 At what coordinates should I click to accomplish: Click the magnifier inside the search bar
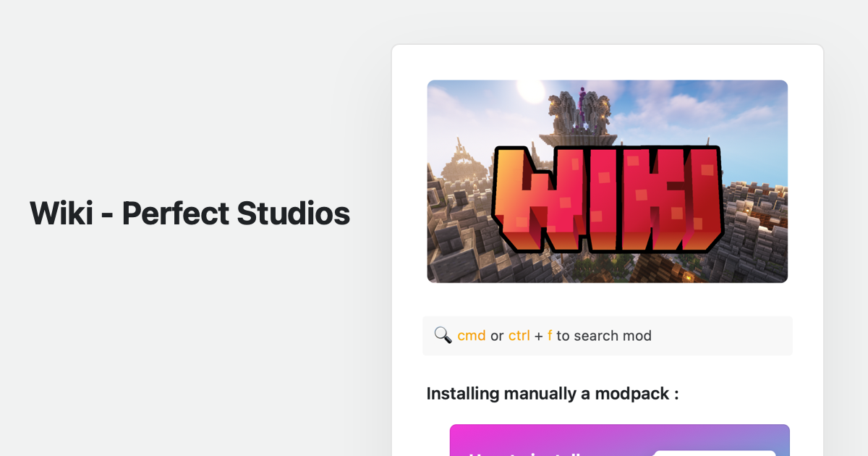click(x=443, y=334)
